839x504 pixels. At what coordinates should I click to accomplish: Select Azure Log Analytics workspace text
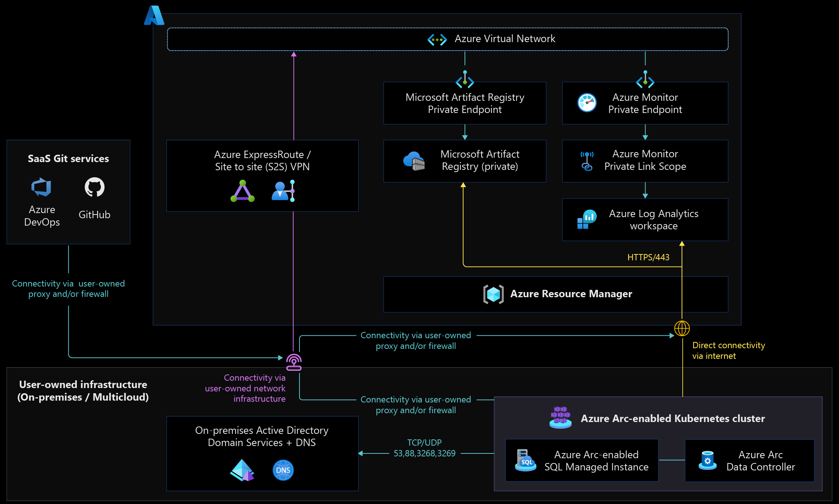(x=654, y=220)
